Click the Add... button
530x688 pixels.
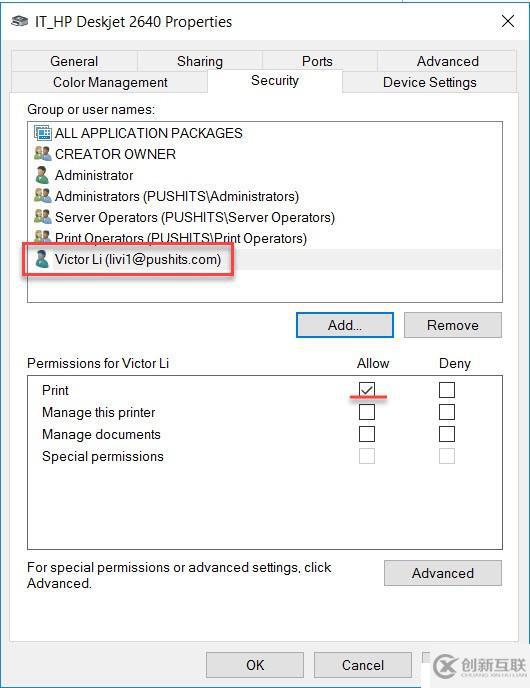pos(345,325)
